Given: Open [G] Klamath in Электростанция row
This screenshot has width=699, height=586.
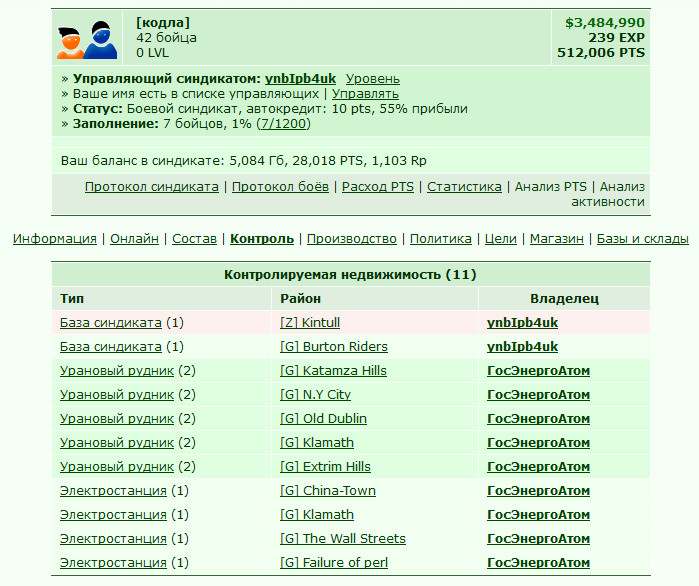Looking at the screenshot, I should [x=317, y=515].
